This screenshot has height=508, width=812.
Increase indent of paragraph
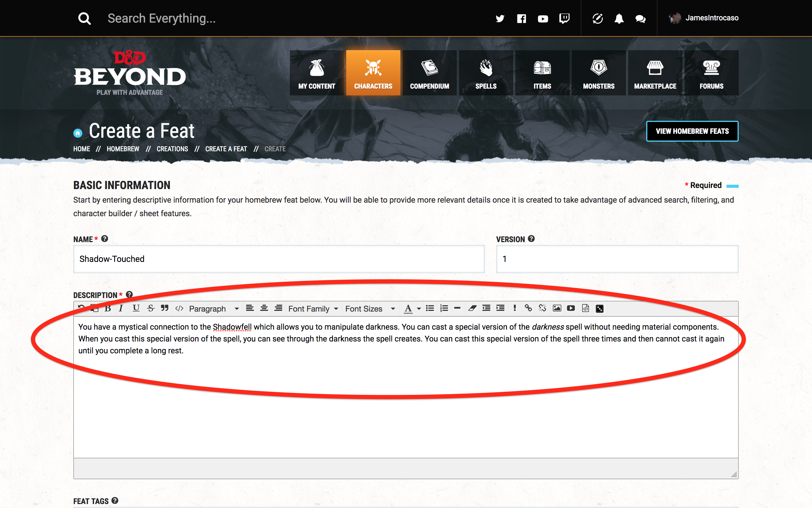(500, 308)
